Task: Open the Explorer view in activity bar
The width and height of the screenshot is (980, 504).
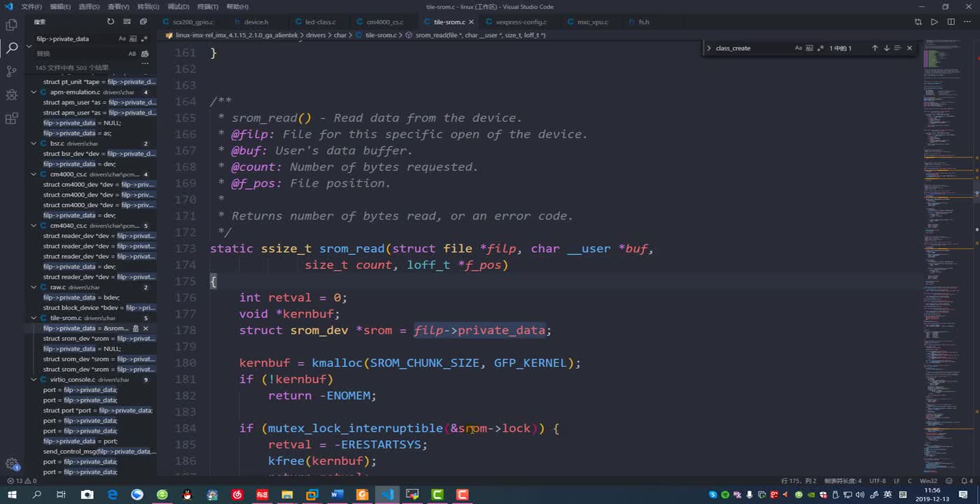Action: [11, 24]
